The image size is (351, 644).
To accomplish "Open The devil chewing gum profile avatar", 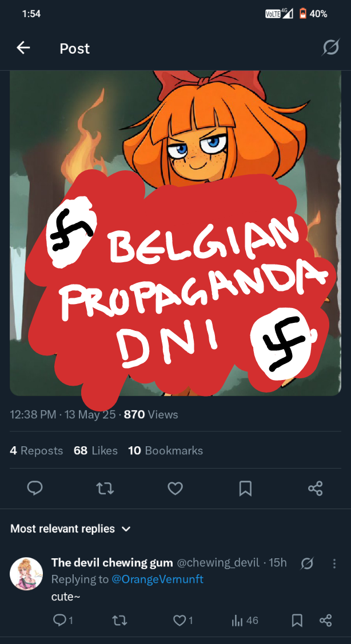I will click(x=26, y=574).
